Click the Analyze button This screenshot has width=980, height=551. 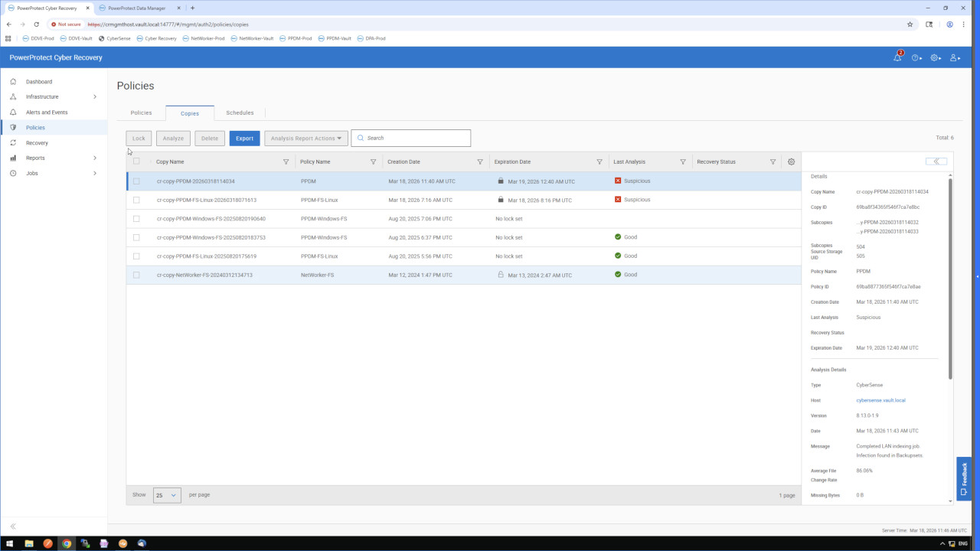pos(173,139)
